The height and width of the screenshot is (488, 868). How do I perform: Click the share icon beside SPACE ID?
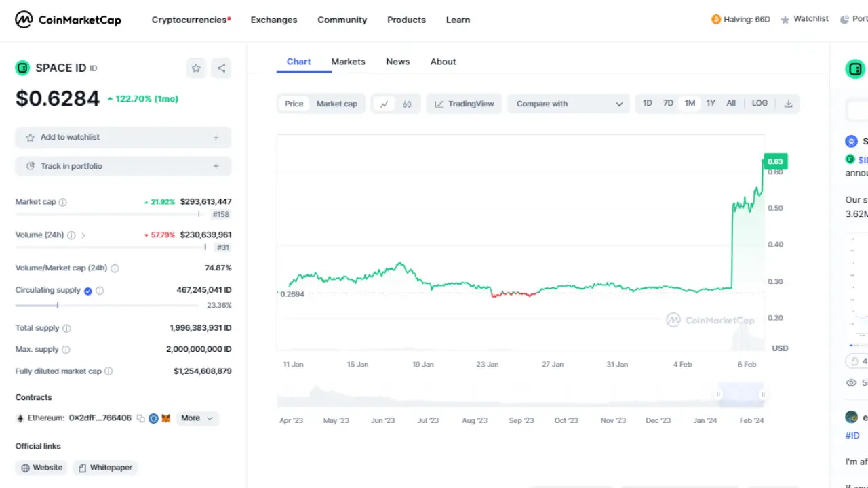pos(221,68)
